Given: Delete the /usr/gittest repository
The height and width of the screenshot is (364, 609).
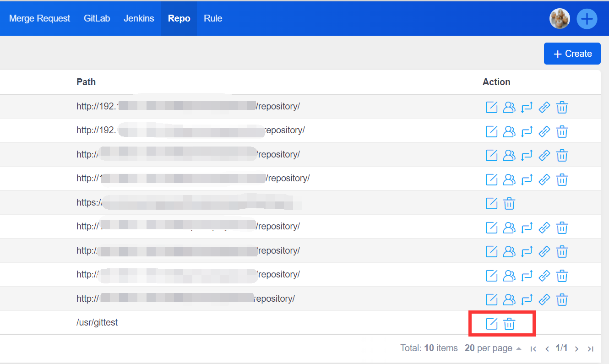Looking at the screenshot, I should (x=509, y=324).
